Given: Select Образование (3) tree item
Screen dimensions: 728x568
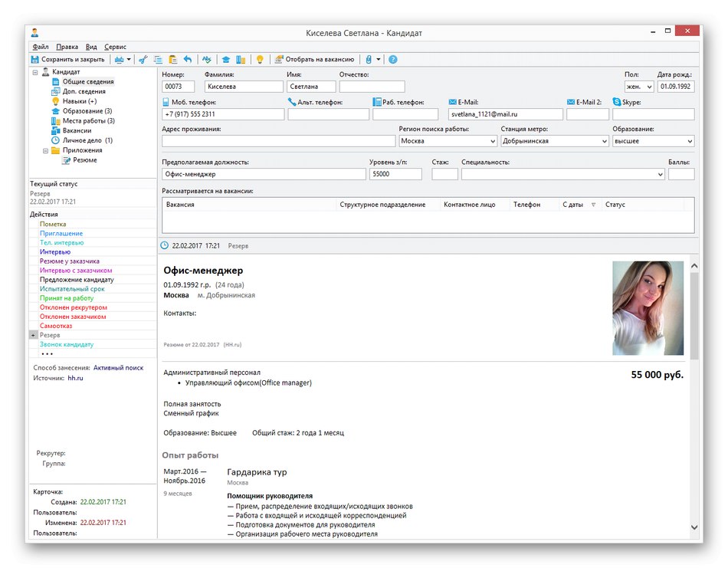Looking at the screenshot, I should tap(87, 111).
